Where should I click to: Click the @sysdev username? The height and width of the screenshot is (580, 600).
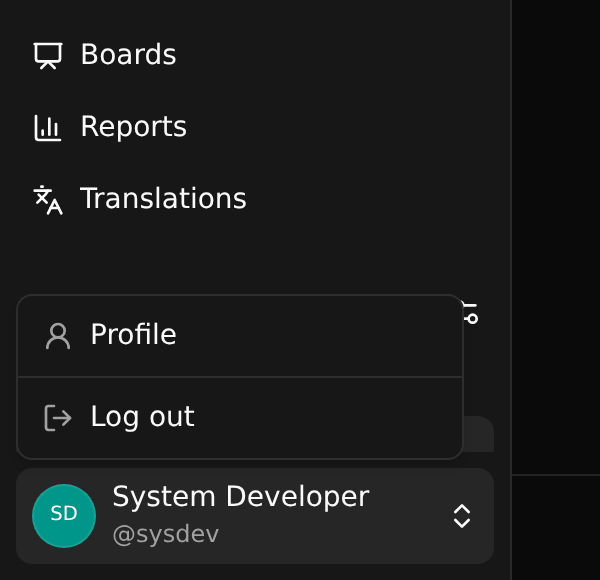tap(166, 534)
